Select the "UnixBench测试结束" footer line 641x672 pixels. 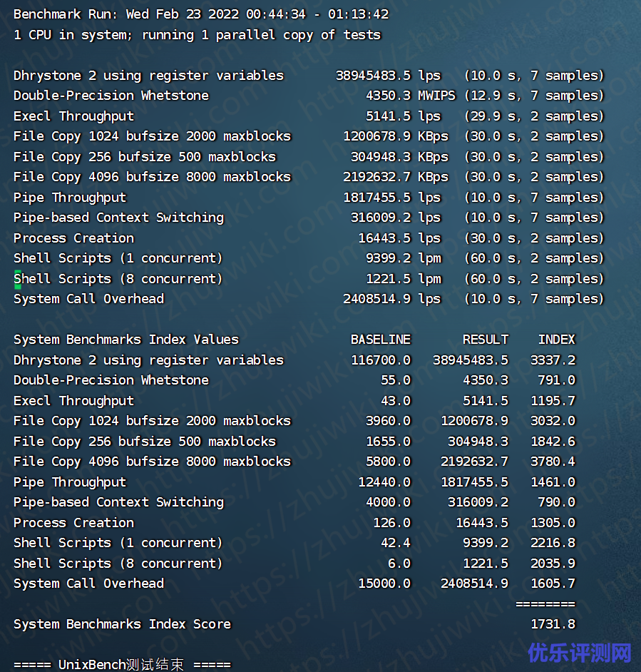[122, 665]
